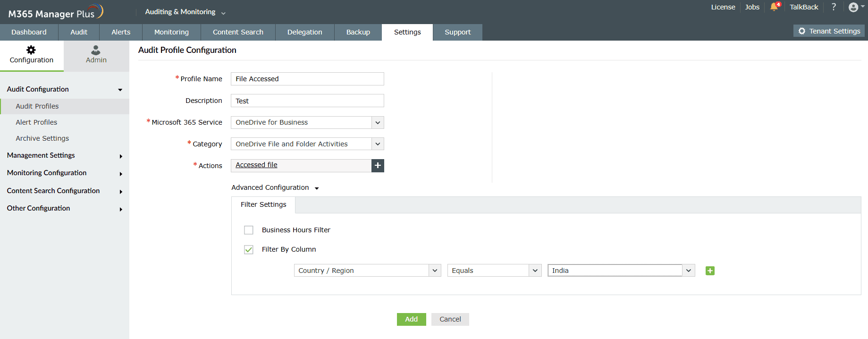Open the India value dropdown arrow

click(689, 271)
